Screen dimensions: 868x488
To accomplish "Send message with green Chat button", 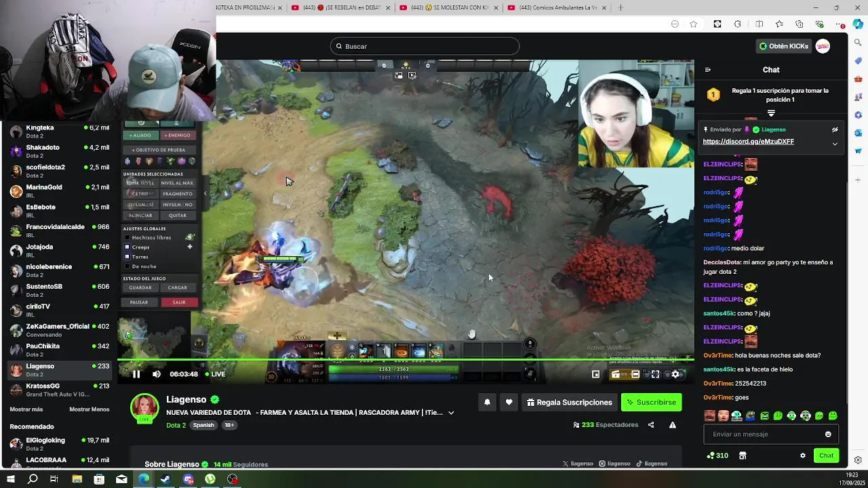I will tap(826, 455).
